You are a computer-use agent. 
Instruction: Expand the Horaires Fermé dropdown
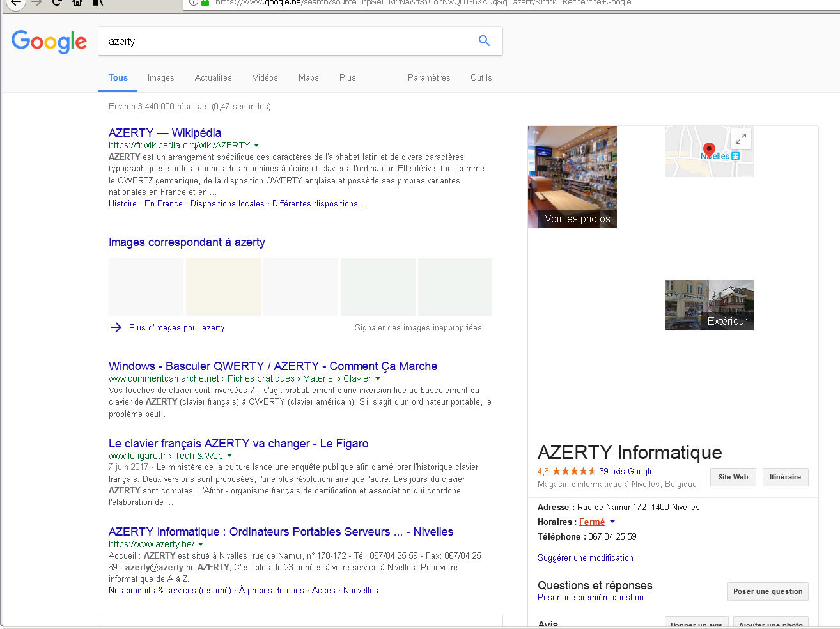(x=612, y=522)
